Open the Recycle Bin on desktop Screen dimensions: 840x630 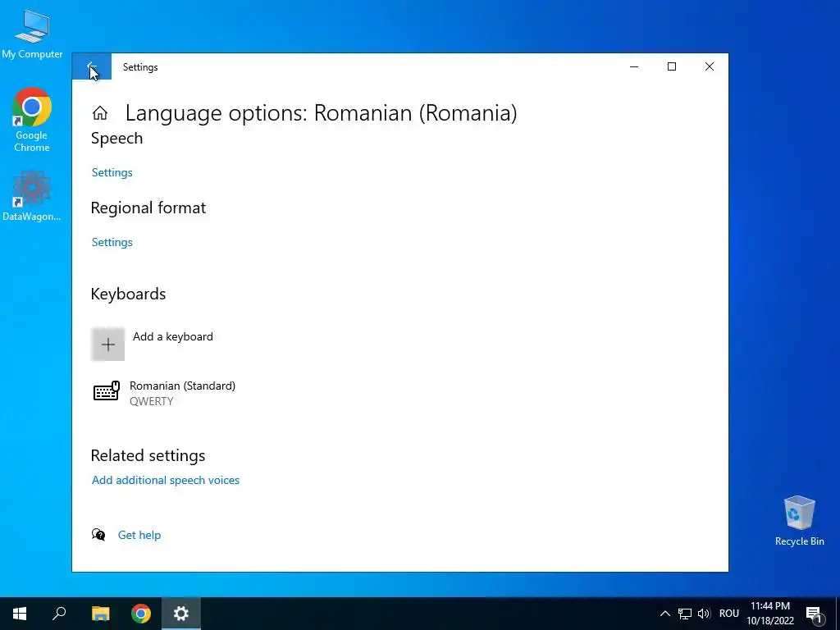(799, 521)
